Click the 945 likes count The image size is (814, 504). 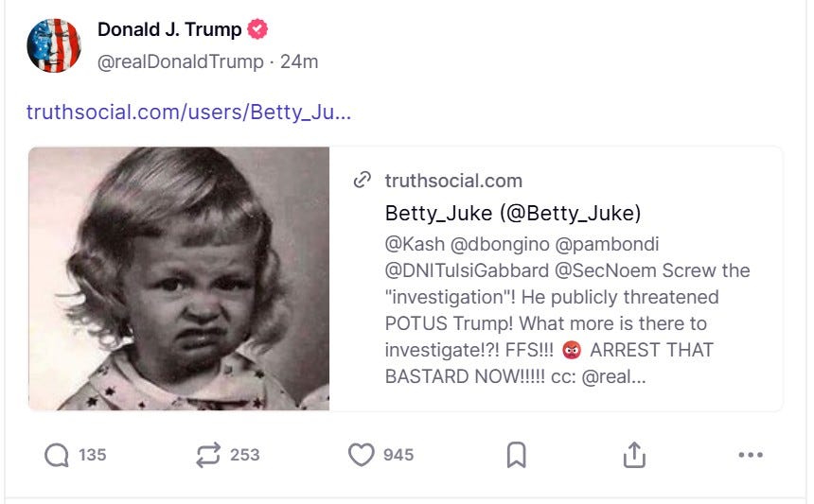point(398,455)
